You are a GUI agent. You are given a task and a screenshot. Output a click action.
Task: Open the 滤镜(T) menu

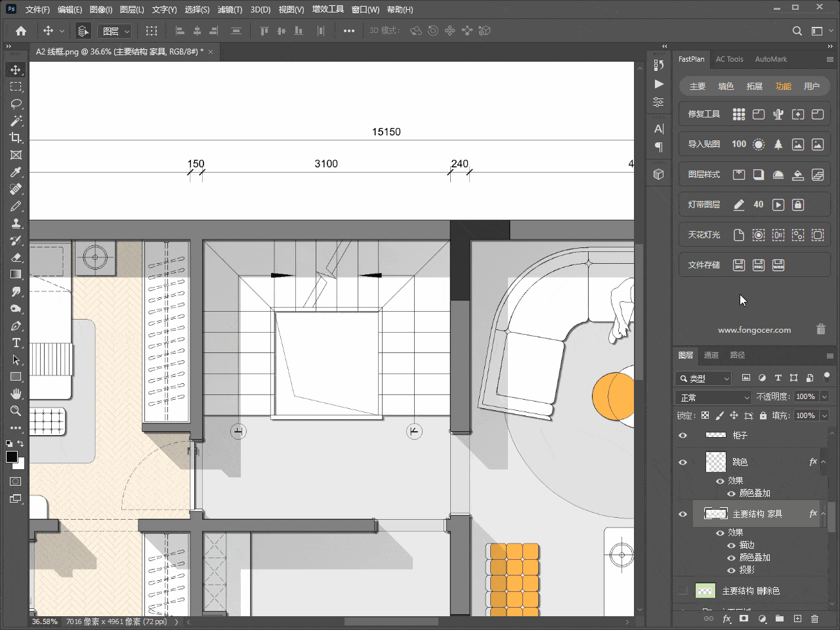tap(230, 10)
